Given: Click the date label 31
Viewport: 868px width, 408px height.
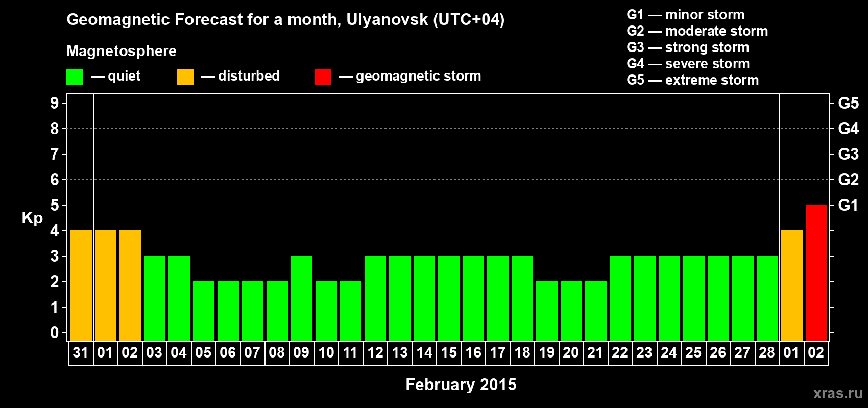Looking at the screenshot, I should tap(81, 352).
